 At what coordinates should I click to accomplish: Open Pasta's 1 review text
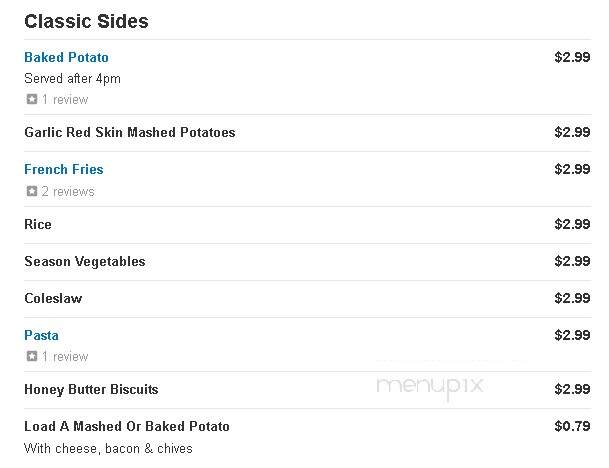65,356
